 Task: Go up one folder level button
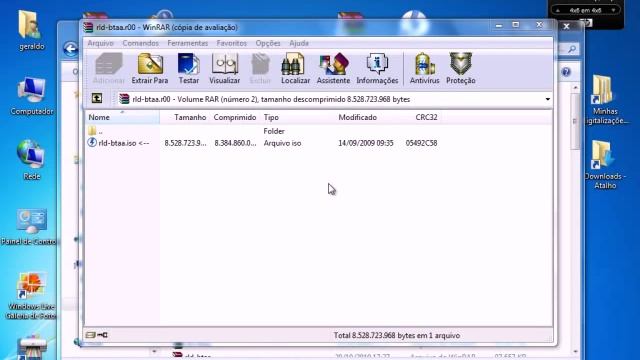point(97,98)
